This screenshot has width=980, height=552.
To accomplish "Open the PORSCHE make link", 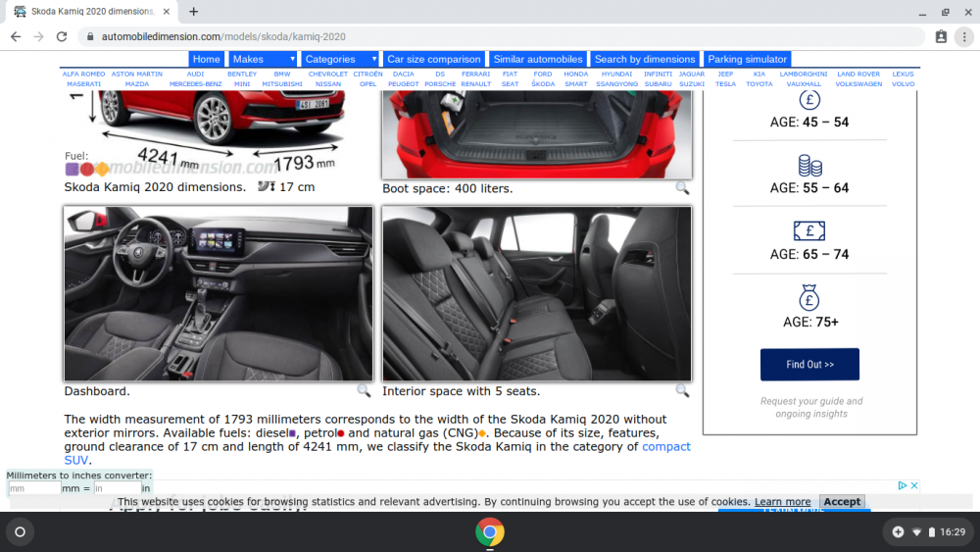I will [x=440, y=83].
